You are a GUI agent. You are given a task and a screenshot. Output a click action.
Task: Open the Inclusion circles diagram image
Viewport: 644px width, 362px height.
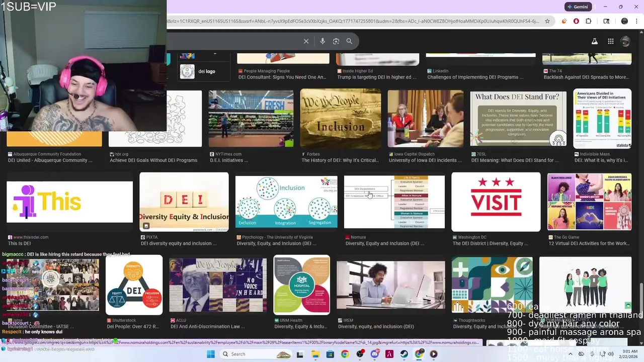point(286,202)
